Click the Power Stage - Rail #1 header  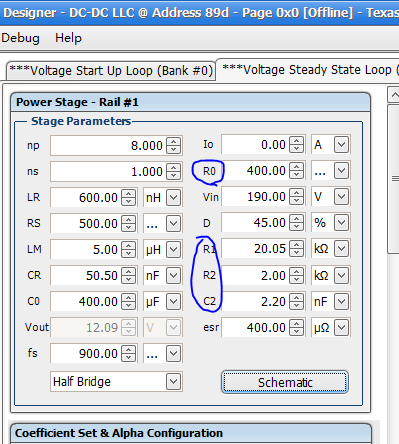click(190, 102)
